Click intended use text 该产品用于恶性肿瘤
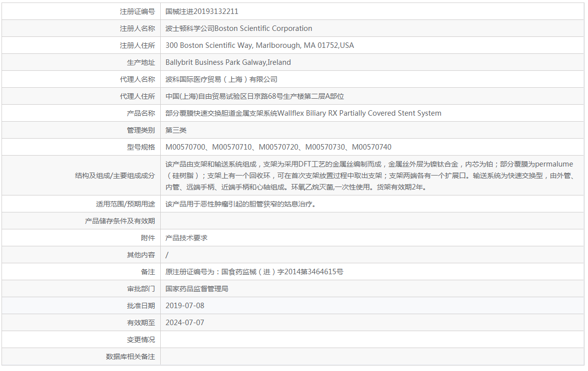 (x=241, y=204)
